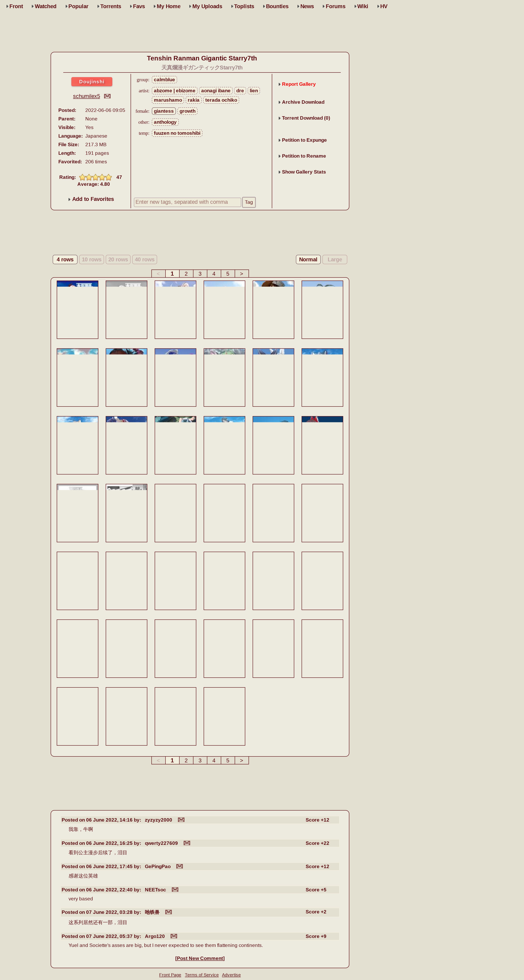
Task: Click the Tag submit button
Action: click(x=249, y=202)
